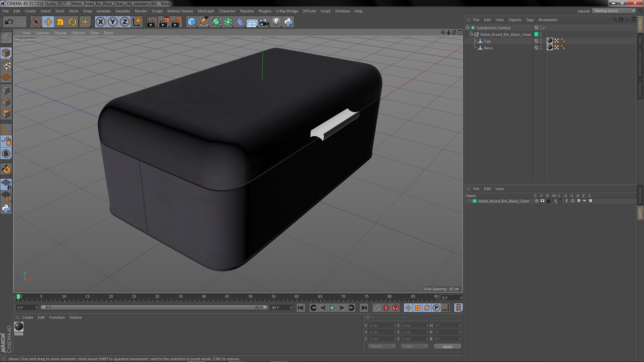Screen dimensions: 644x362
Task: Open the Python script icon in toolbar
Action: (288, 22)
